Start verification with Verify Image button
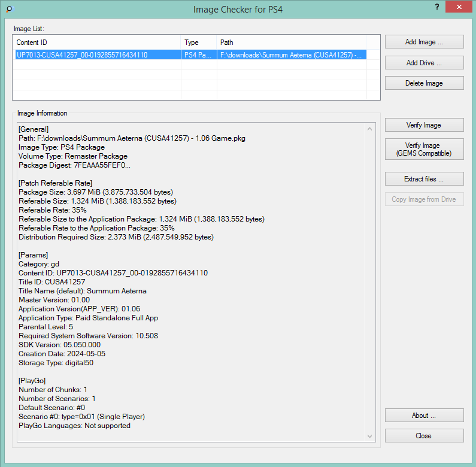476x467 pixels. tap(424, 125)
